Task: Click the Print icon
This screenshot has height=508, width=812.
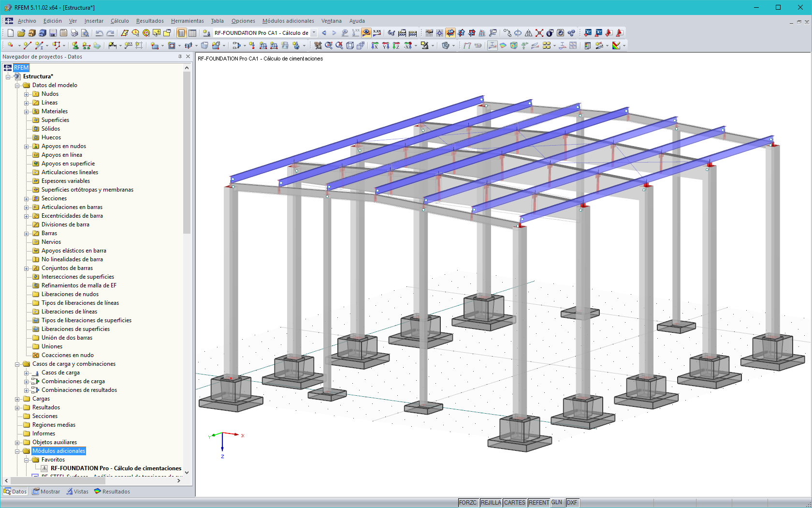Action: tap(75, 32)
